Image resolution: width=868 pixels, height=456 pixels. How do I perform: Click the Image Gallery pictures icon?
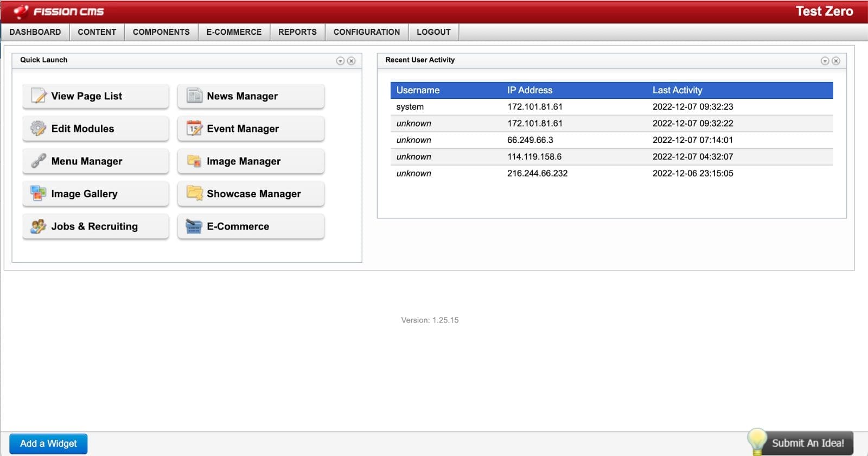pos(38,194)
